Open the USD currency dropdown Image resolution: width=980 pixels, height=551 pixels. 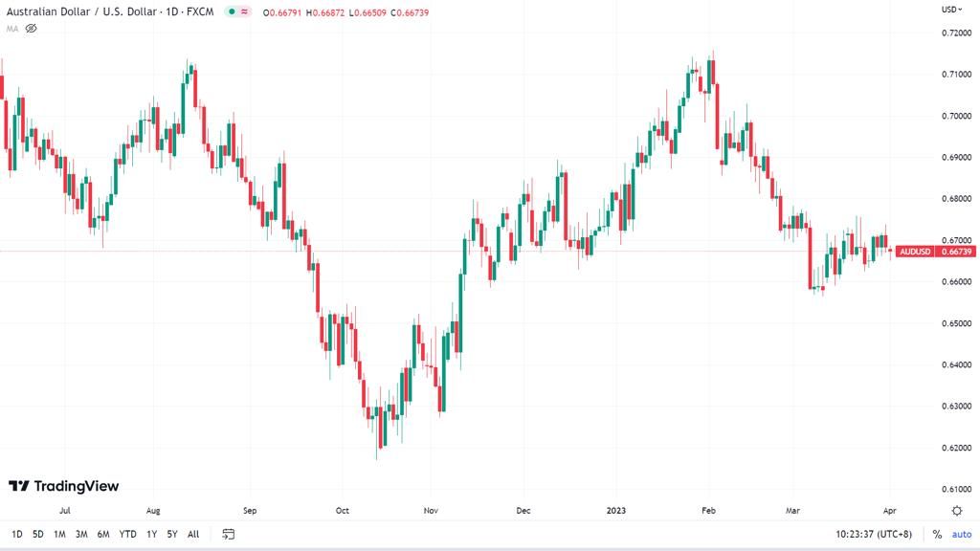[952, 10]
